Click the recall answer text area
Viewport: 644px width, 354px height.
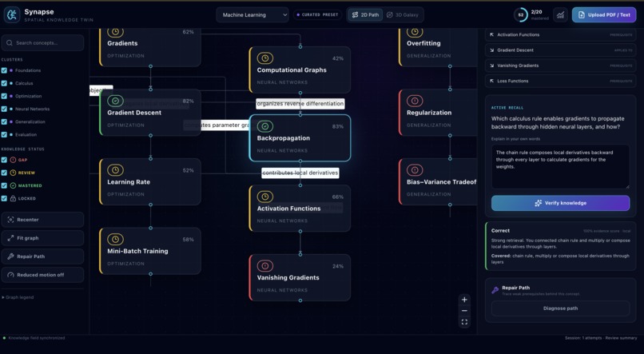(561, 166)
